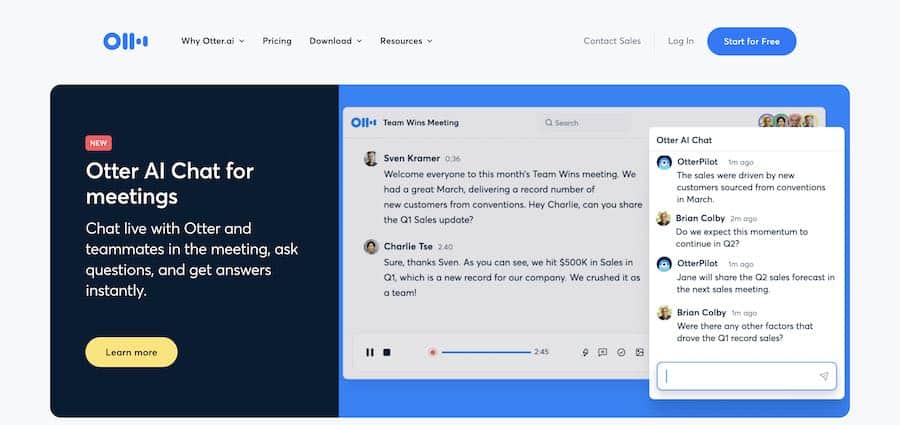
Task: Click the Log In link
Action: point(681,41)
